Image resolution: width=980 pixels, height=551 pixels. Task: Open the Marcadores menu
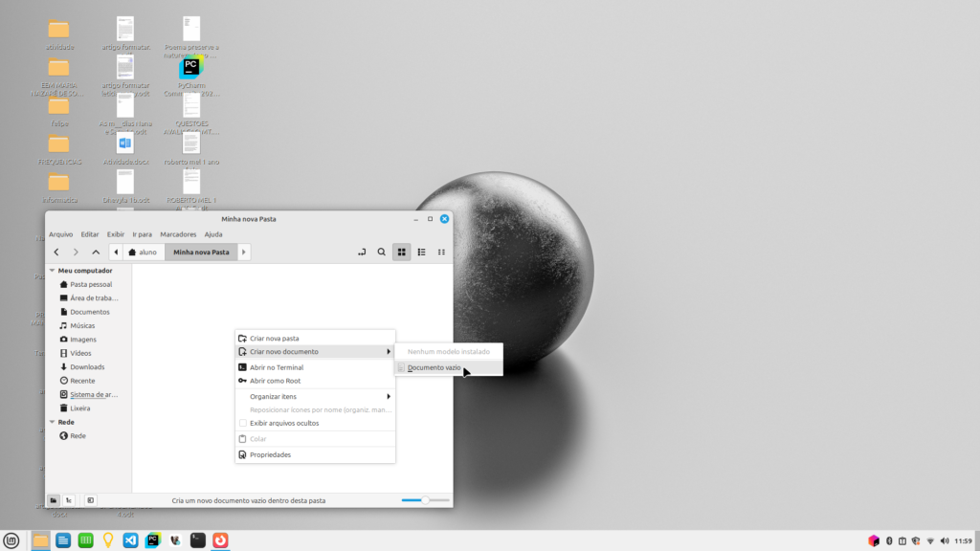(x=178, y=234)
